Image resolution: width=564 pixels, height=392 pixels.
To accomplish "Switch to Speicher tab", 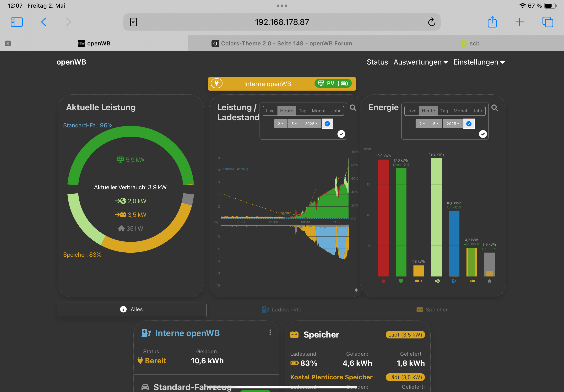I will pyautogui.click(x=432, y=310).
